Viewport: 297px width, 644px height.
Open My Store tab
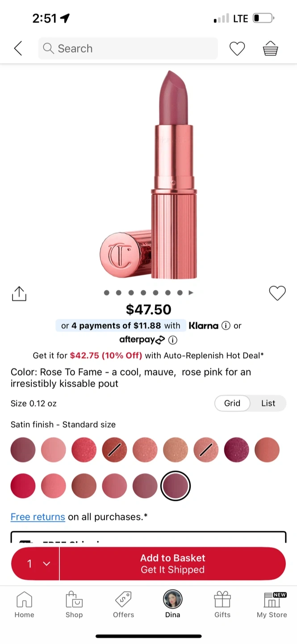point(272,604)
